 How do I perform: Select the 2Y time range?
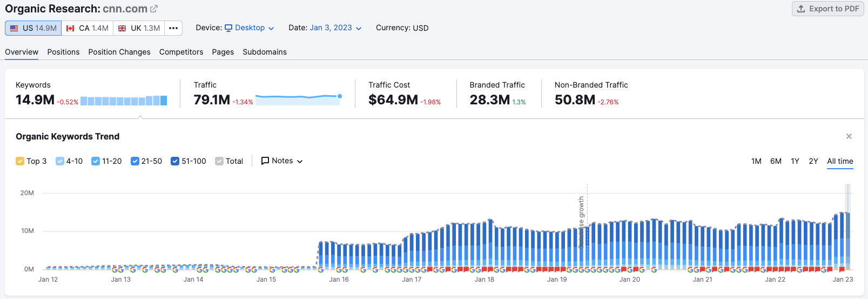[813, 161]
